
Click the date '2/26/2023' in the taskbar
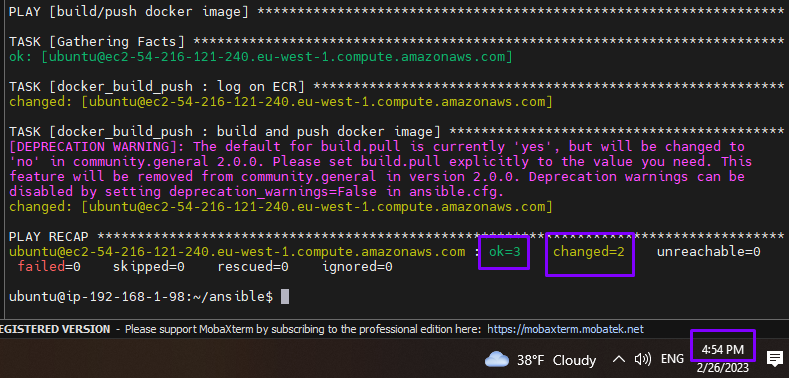click(x=723, y=368)
